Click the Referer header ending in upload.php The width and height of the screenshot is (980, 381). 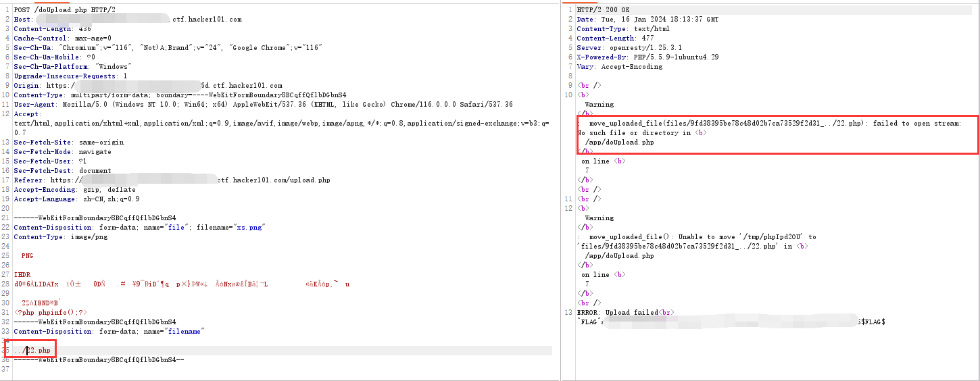tap(172, 180)
